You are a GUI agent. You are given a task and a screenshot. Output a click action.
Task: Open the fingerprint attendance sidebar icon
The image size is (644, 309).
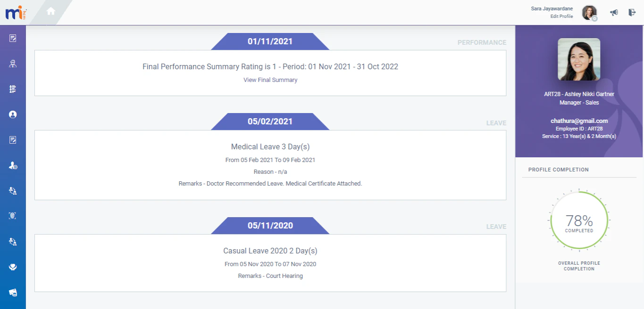tap(13, 216)
